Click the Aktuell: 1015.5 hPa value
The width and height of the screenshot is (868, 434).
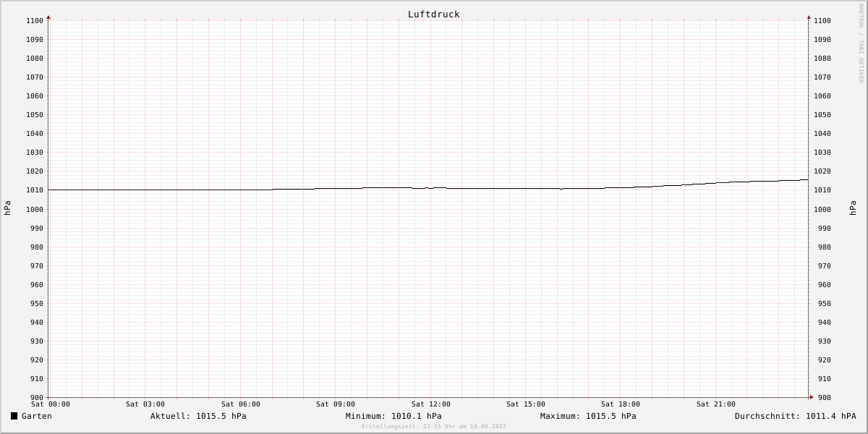[198, 416]
